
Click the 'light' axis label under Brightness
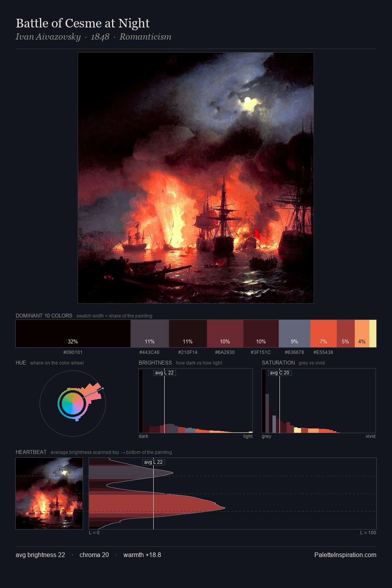click(248, 436)
